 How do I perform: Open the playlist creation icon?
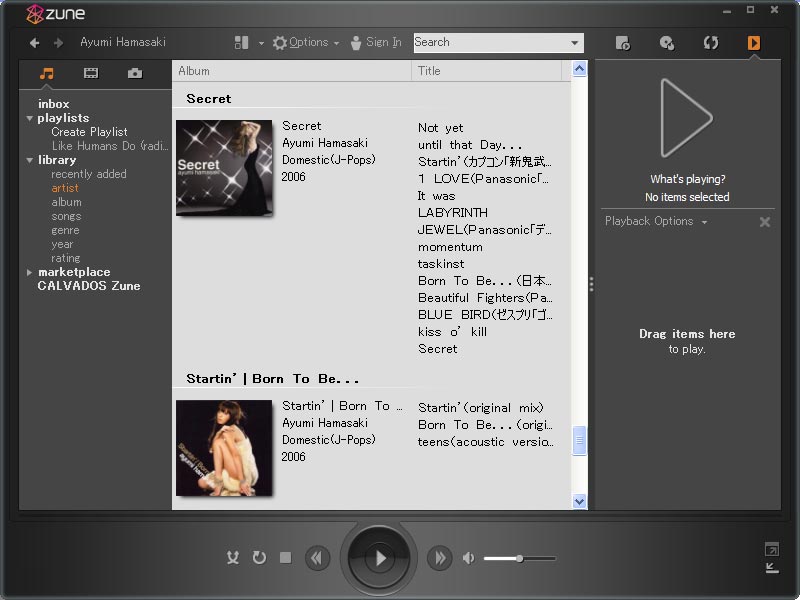[622, 43]
